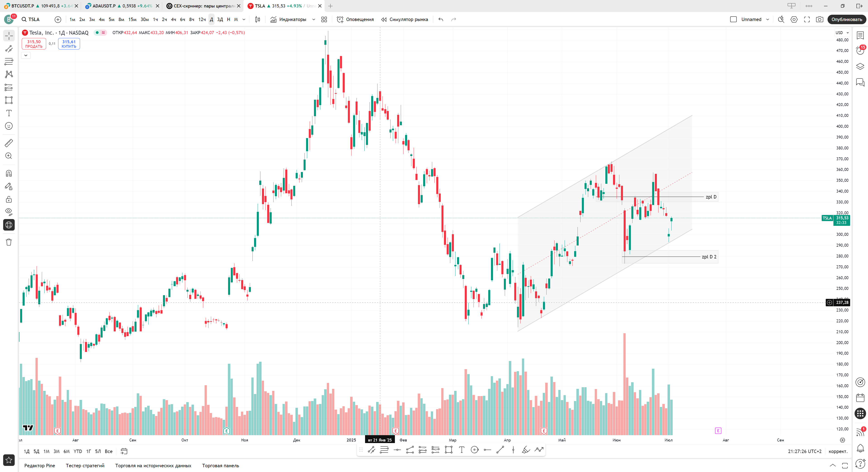The image size is (868, 472).
Task: Open the Редактор Pine tab
Action: (x=39, y=466)
